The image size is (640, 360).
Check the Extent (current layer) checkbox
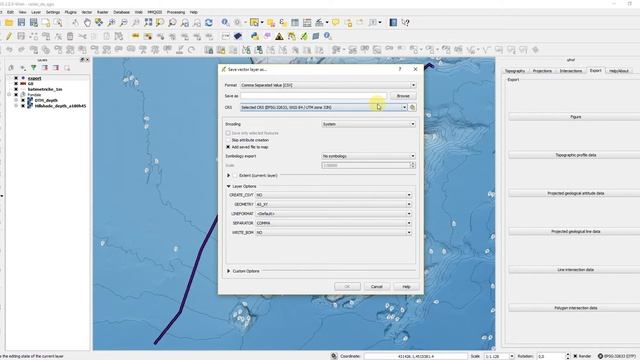coord(235,176)
